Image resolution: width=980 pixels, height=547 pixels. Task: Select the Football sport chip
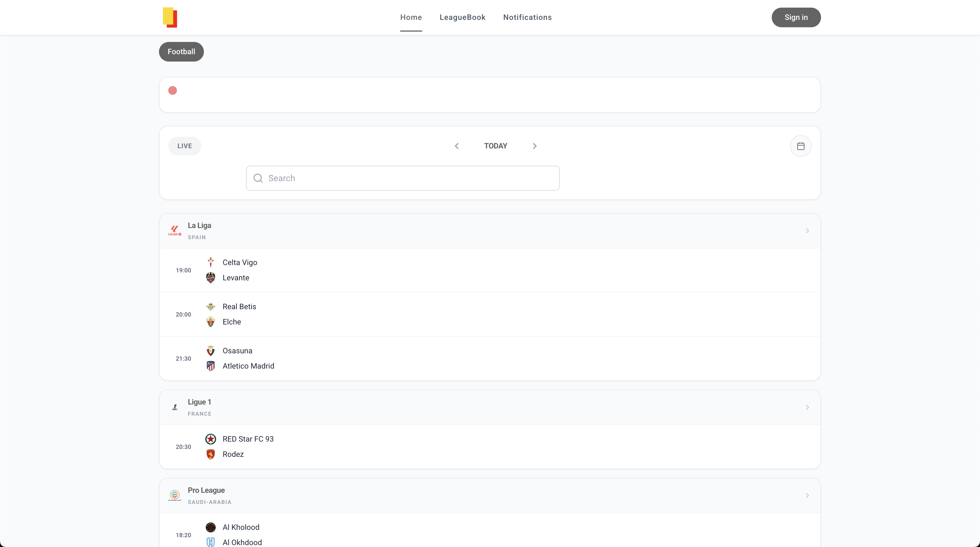(181, 52)
